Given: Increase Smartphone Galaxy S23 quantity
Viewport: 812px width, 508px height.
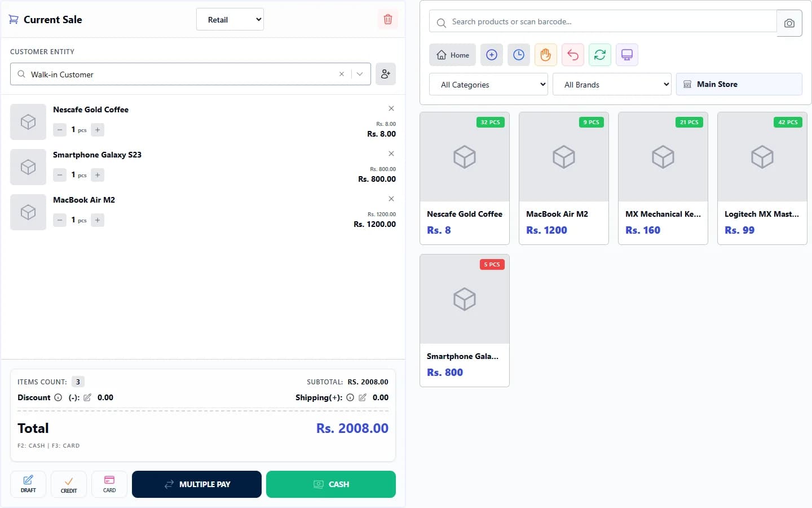Looking at the screenshot, I should tap(98, 175).
